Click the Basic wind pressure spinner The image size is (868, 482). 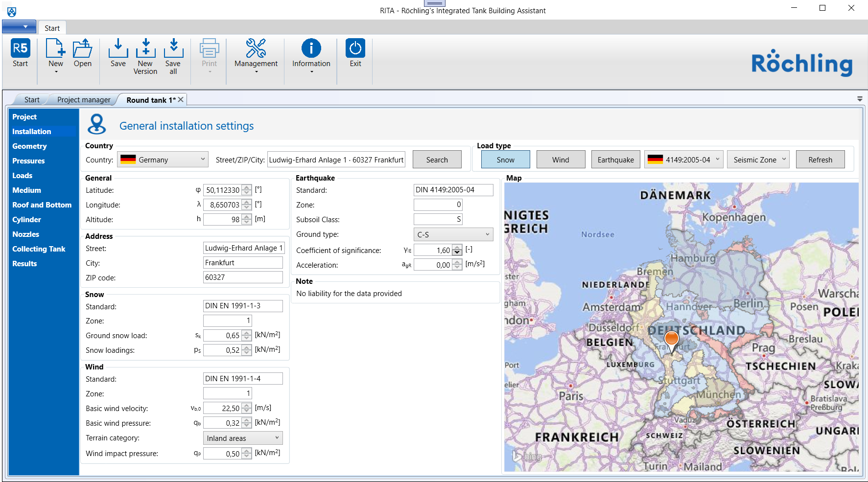tap(247, 423)
